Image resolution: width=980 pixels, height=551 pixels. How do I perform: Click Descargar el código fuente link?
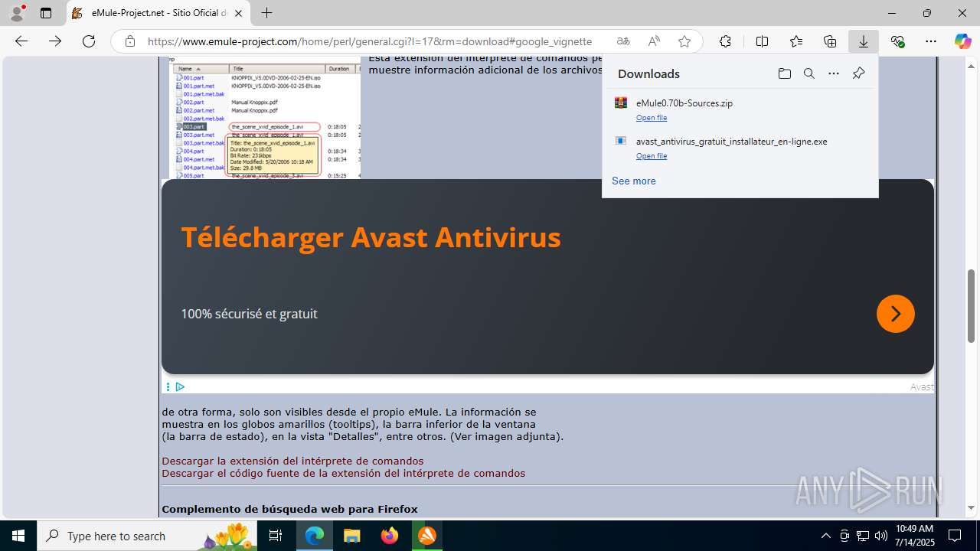pos(344,474)
